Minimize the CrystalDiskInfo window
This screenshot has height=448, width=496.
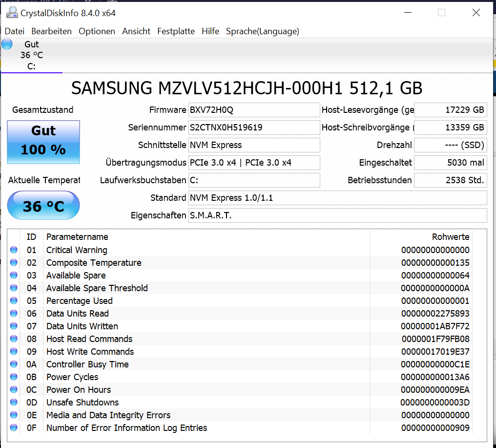pyautogui.click(x=408, y=13)
